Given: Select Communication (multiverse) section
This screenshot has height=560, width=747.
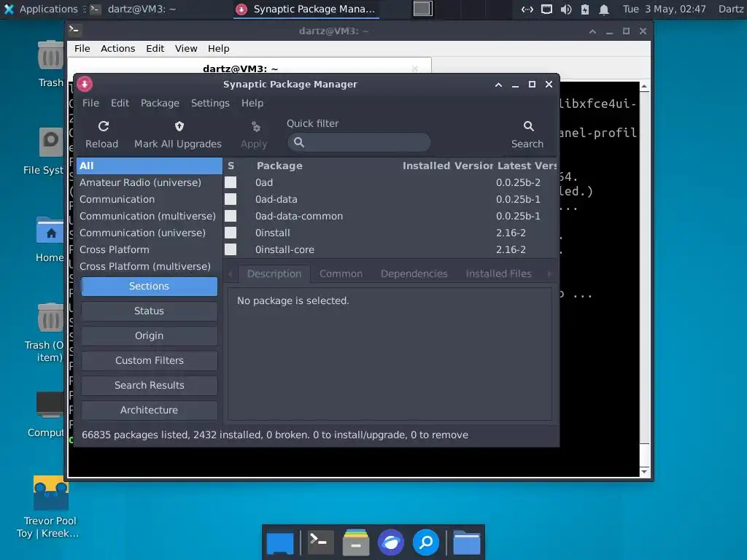Looking at the screenshot, I should [x=149, y=216].
